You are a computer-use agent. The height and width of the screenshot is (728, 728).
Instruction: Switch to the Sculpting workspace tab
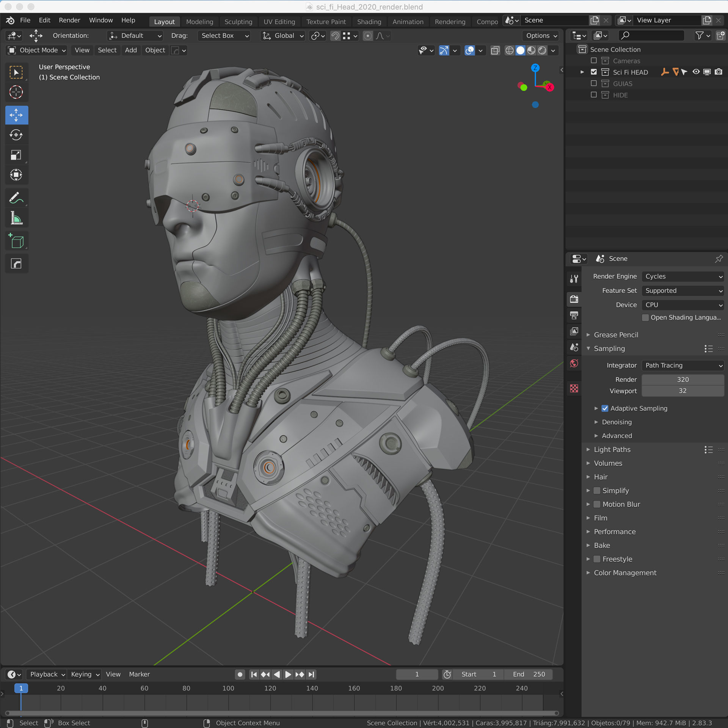pos(238,22)
